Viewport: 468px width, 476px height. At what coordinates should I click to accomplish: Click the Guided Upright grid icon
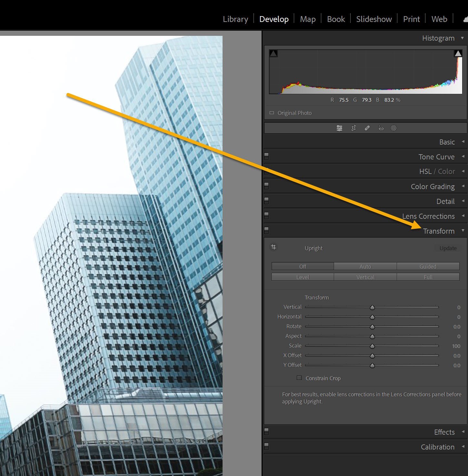[274, 247]
